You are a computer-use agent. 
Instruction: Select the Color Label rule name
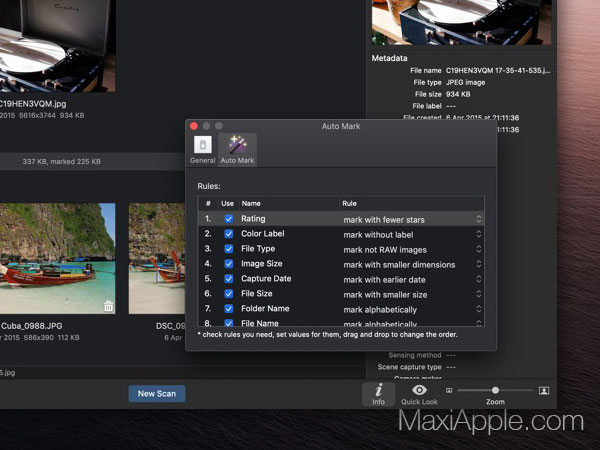point(262,233)
